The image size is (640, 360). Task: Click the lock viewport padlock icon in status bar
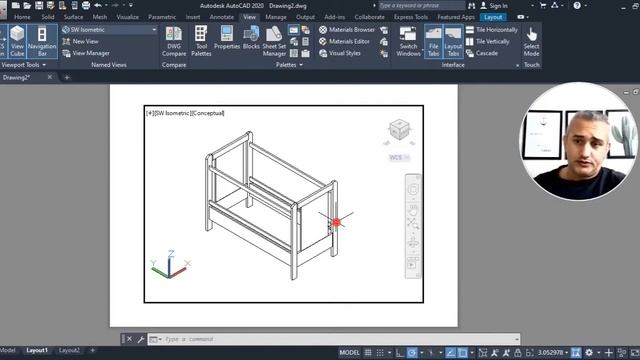518,353
